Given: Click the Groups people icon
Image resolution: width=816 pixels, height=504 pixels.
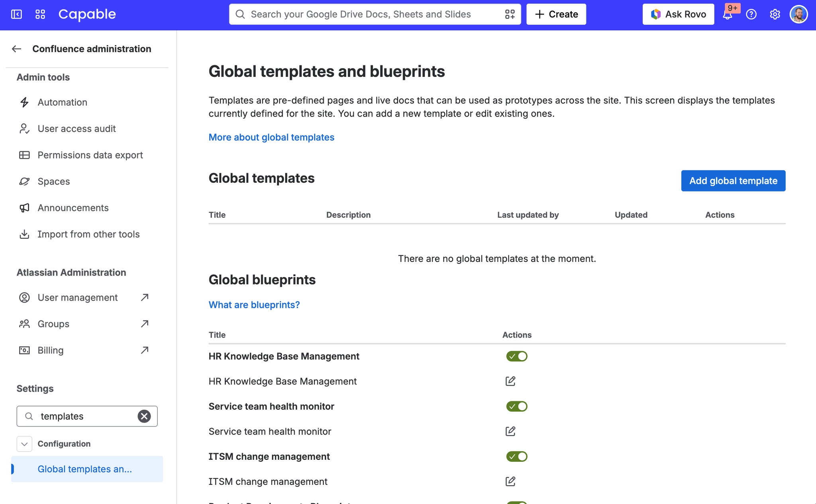Looking at the screenshot, I should (x=24, y=324).
